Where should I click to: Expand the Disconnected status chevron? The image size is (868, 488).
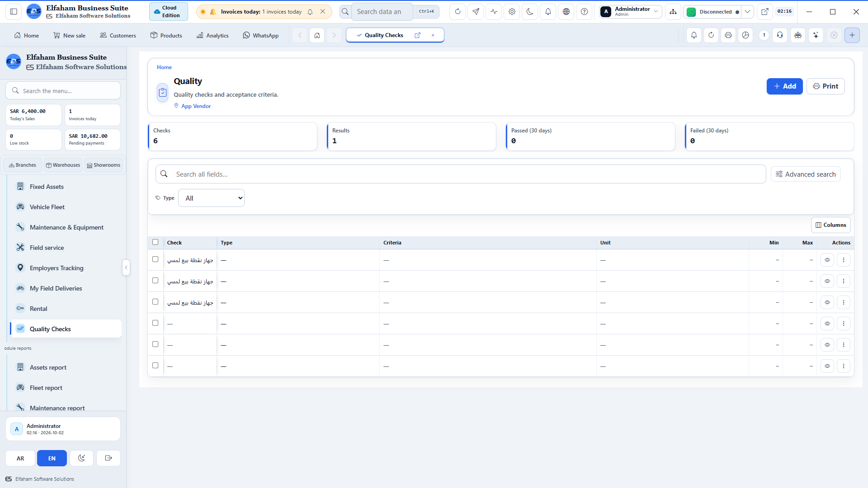[x=748, y=12]
